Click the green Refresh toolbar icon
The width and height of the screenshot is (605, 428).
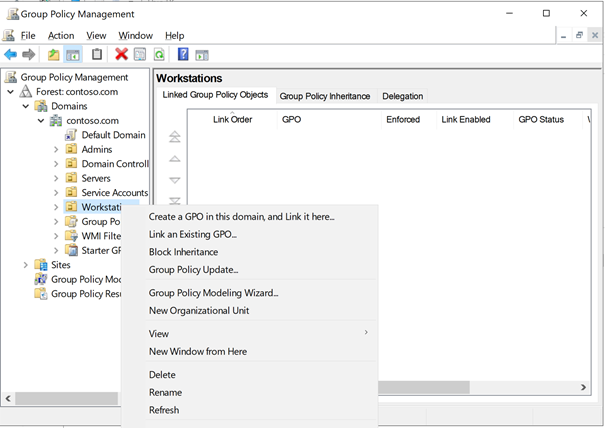pyautogui.click(x=159, y=54)
